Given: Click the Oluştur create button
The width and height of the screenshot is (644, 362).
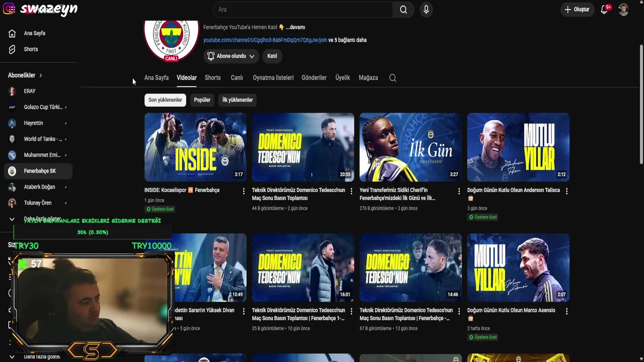Looking at the screenshot, I should point(577,10).
